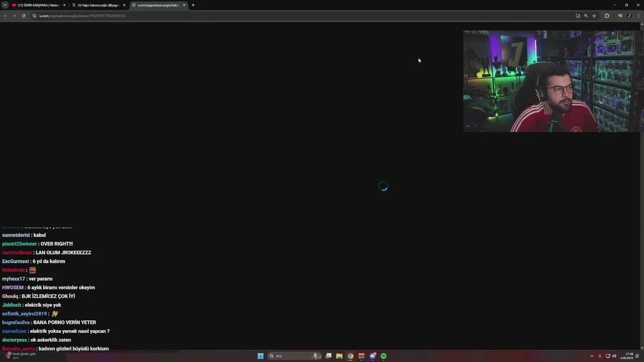Focus the x.com address bar URL
This screenshot has width=644, height=362.
[83, 16]
